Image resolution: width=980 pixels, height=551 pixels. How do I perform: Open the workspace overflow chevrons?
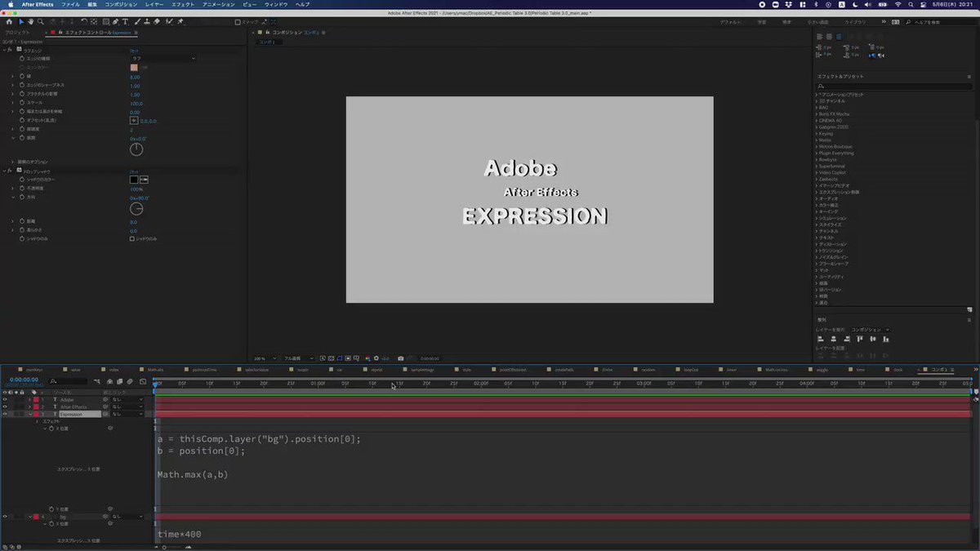coord(883,22)
